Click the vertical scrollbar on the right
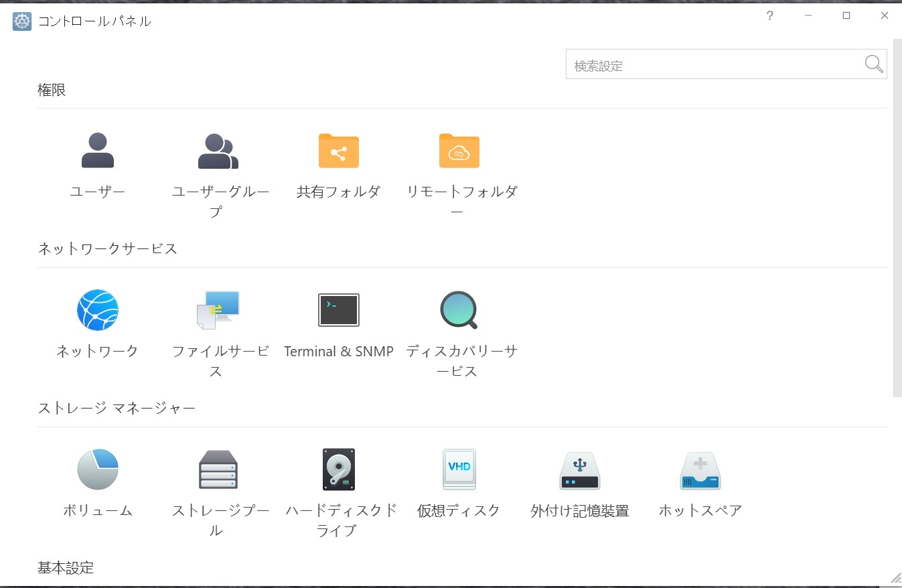 tap(897, 221)
